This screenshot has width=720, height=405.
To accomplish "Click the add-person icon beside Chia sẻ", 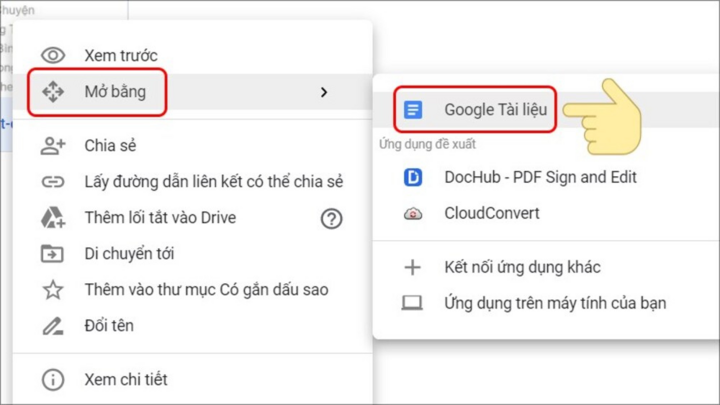I will pos(53,146).
